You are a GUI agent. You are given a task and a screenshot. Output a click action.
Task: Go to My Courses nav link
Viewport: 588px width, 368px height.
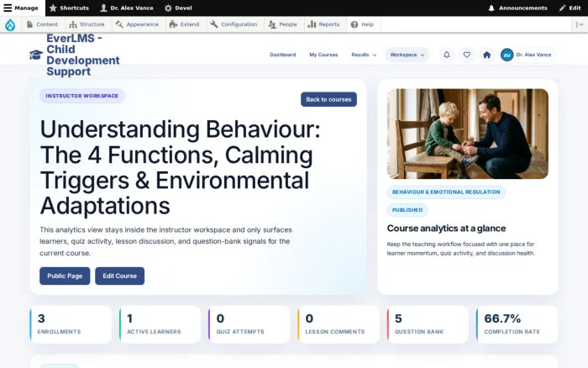tap(323, 55)
